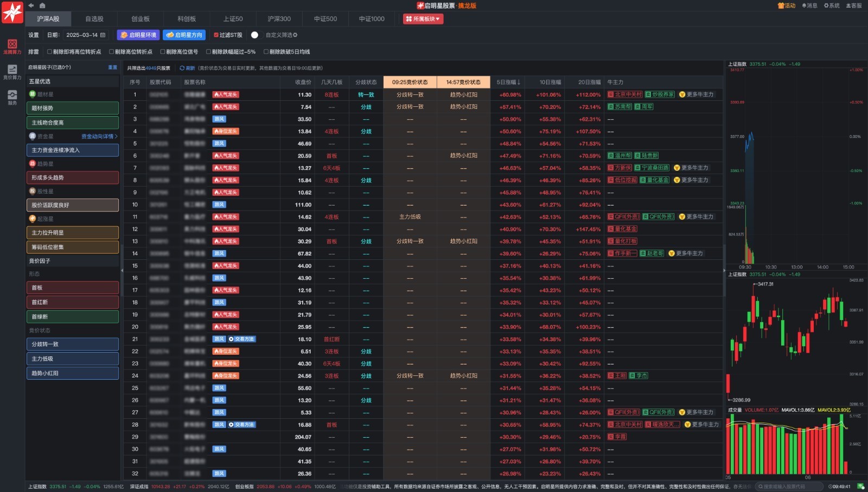Open the 所属板块 dropdown
Viewport: 868px width, 492px height.
click(x=423, y=19)
